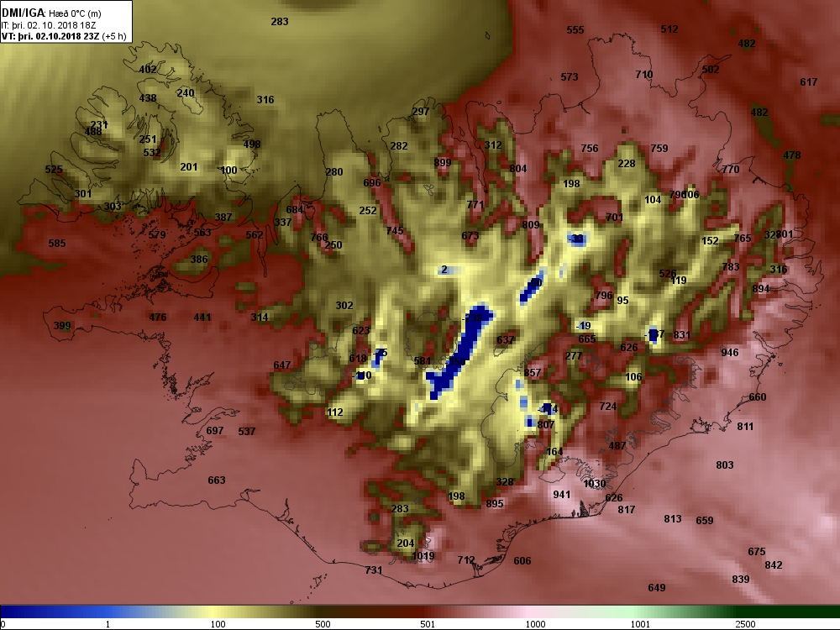Click map value '710'

(644, 75)
